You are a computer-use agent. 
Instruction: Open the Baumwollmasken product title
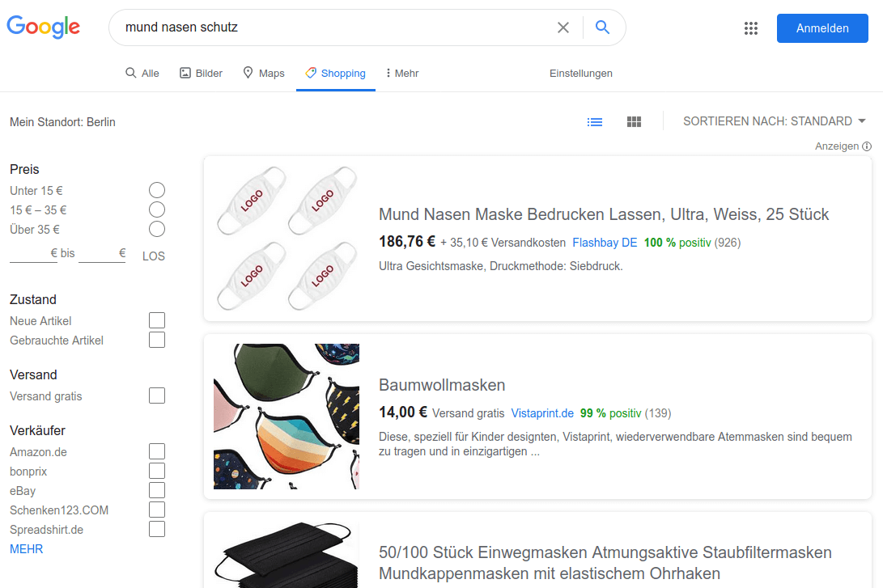(x=442, y=385)
